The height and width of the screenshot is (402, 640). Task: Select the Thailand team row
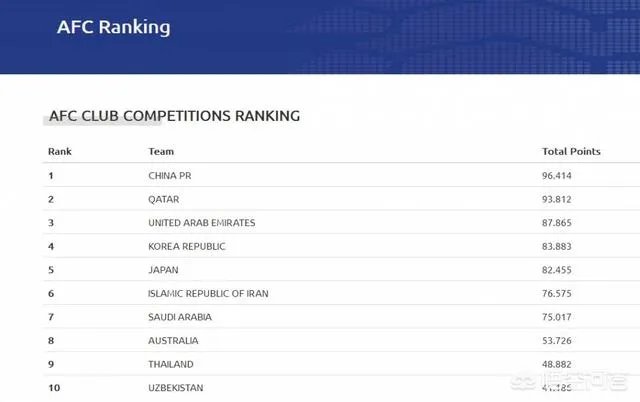coord(170,364)
